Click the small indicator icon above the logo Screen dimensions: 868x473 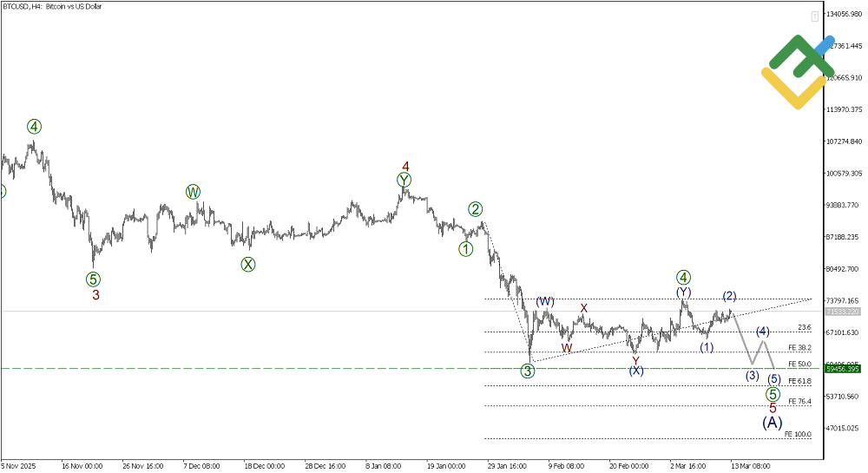pos(815,16)
